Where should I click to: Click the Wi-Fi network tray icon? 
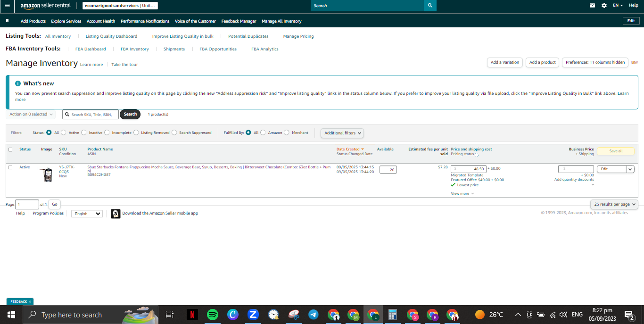552,315
